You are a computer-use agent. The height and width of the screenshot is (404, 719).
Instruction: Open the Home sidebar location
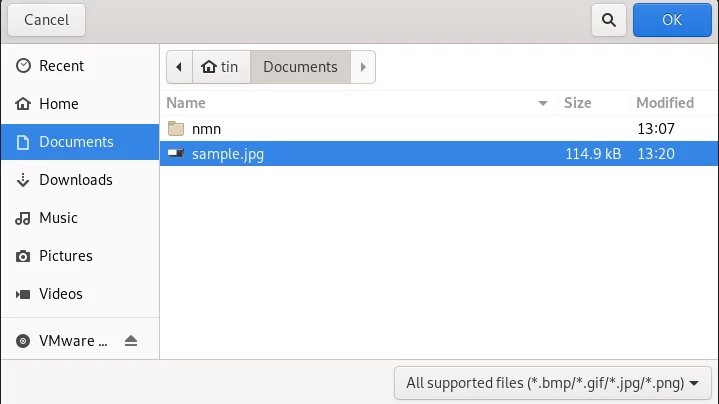pos(80,104)
